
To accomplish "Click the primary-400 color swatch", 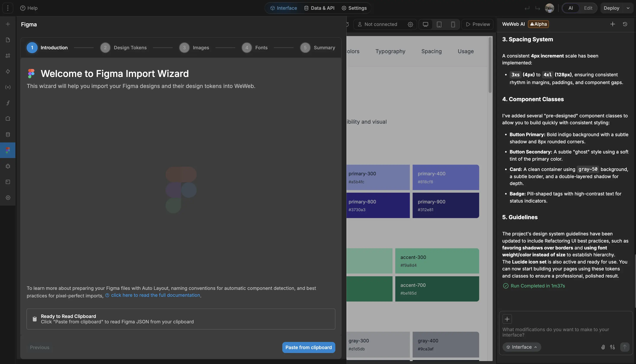I will pyautogui.click(x=446, y=177).
